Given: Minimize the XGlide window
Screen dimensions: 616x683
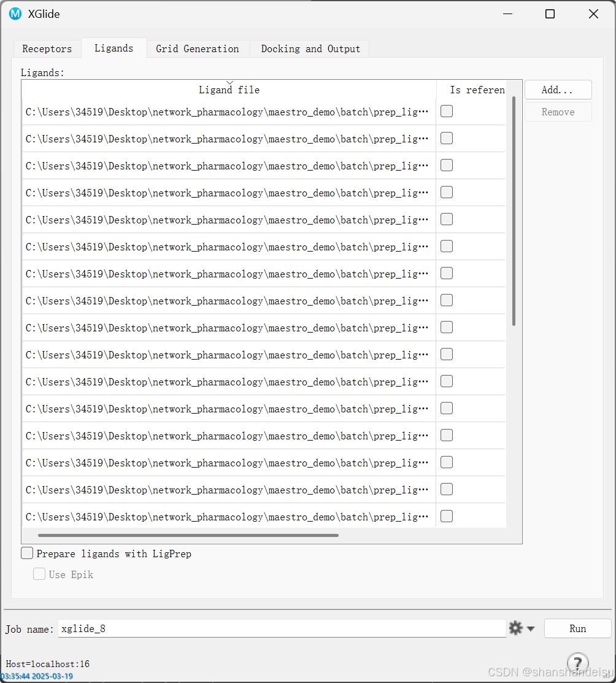Looking at the screenshot, I should click(507, 14).
